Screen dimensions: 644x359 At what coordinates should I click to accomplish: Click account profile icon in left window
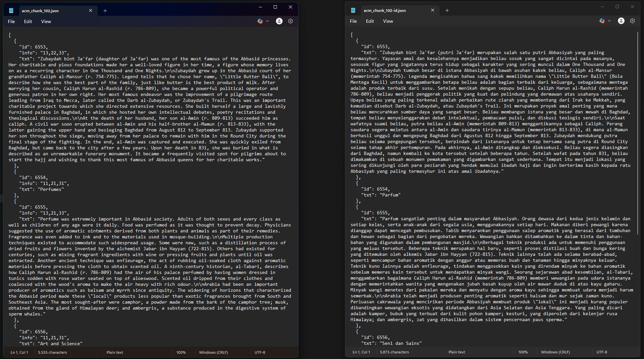(x=279, y=21)
